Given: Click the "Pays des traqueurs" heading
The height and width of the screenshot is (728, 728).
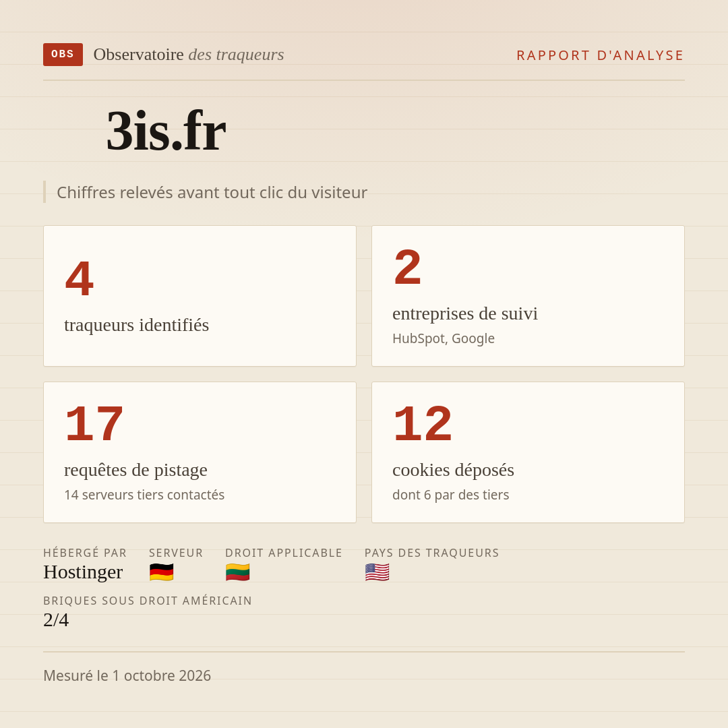Looking at the screenshot, I should pyautogui.click(x=432, y=553).
